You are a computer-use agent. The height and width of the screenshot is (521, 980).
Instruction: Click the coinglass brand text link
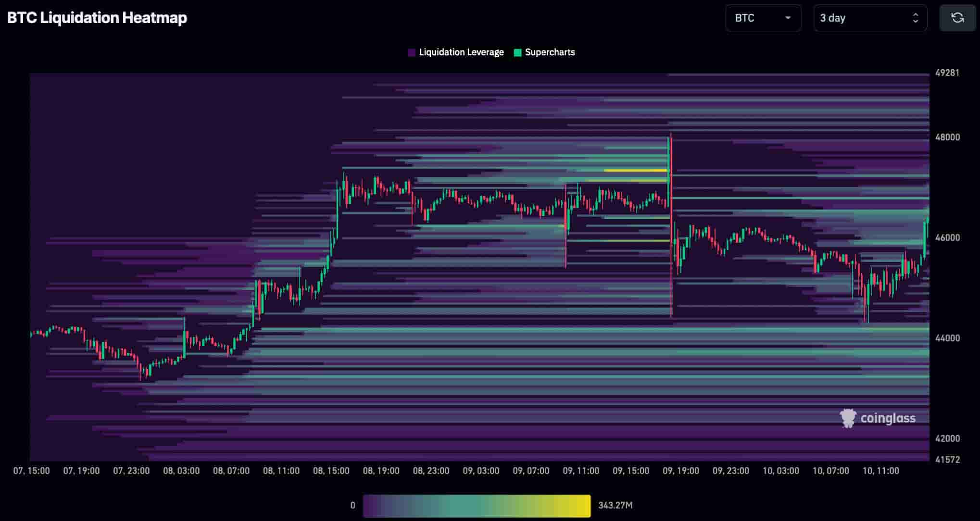tap(889, 418)
